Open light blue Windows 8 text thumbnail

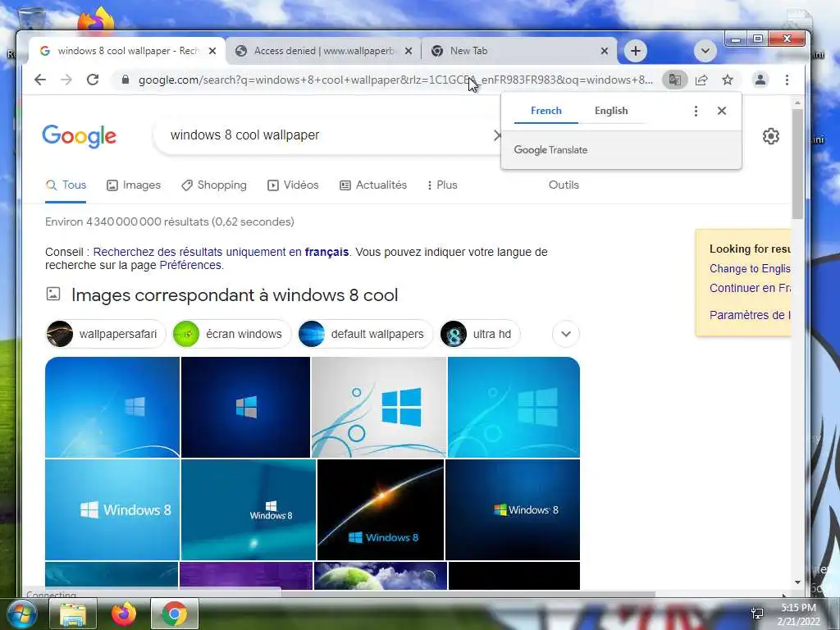112,509
